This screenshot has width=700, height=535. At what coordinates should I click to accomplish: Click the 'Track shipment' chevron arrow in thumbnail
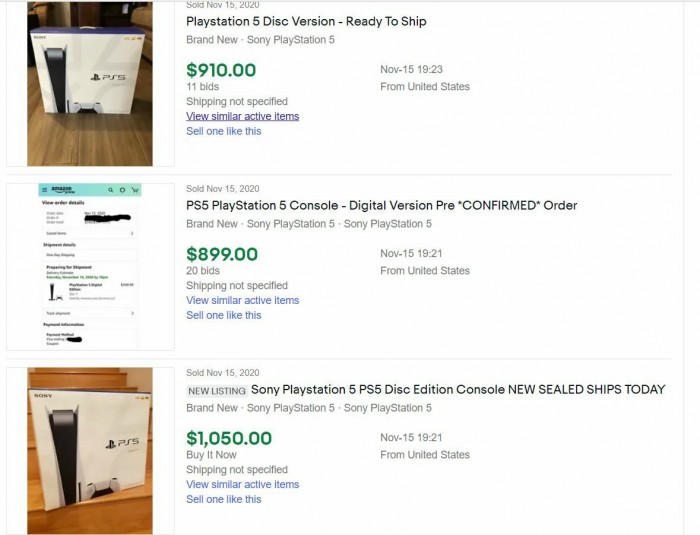point(134,313)
